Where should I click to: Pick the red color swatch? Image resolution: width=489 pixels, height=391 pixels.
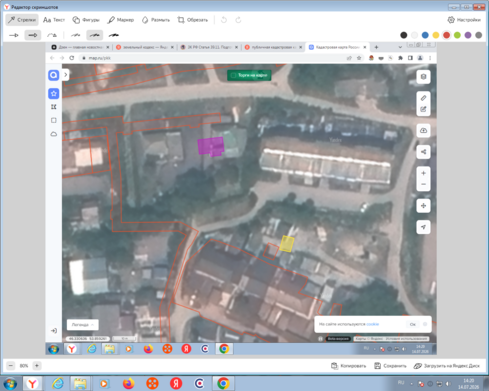pyautogui.click(x=446, y=35)
